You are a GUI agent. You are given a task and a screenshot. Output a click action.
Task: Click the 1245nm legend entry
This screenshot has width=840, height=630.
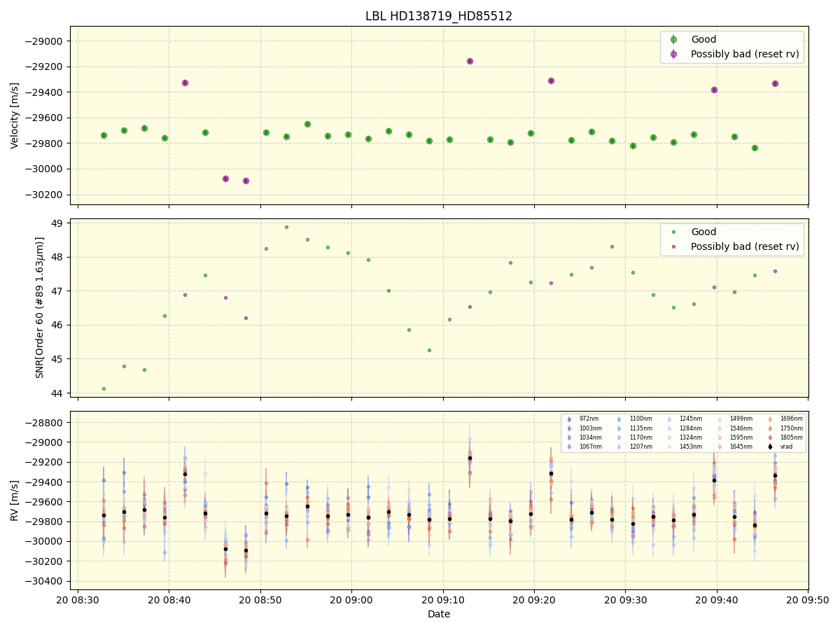684,419
